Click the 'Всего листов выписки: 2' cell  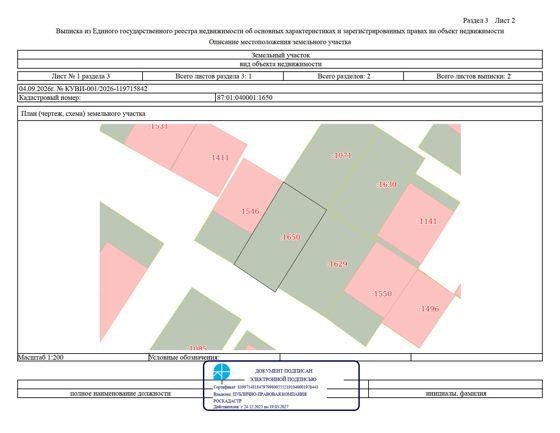[x=473, y=76]
